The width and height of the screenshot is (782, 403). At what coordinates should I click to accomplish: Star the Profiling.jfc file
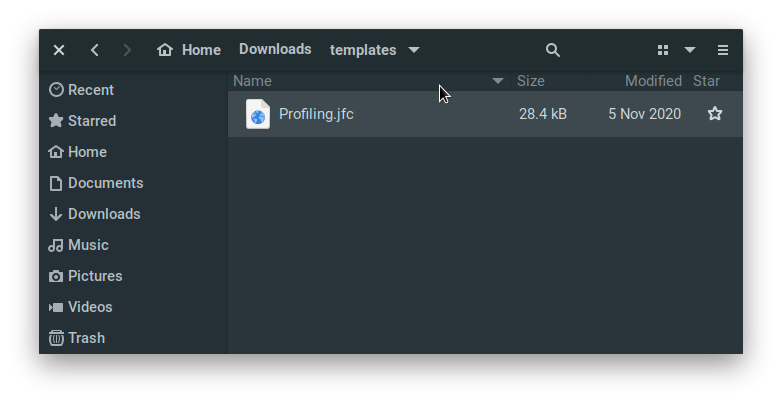click(715, 114)
